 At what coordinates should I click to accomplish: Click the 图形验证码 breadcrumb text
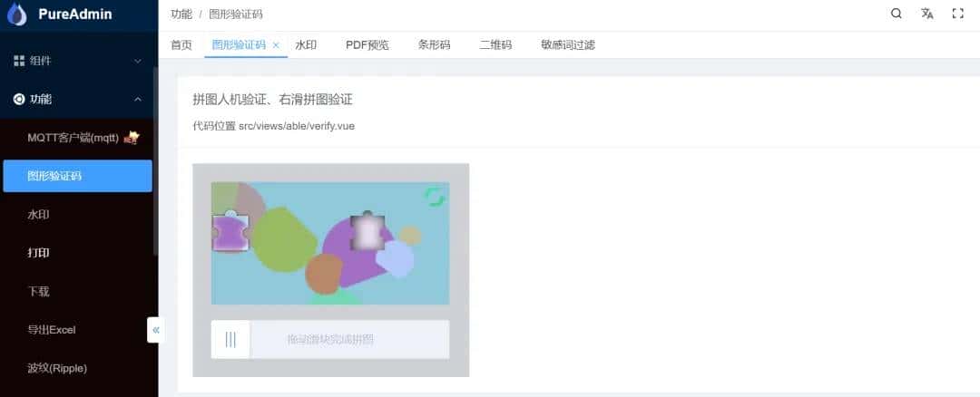point(236,15)
